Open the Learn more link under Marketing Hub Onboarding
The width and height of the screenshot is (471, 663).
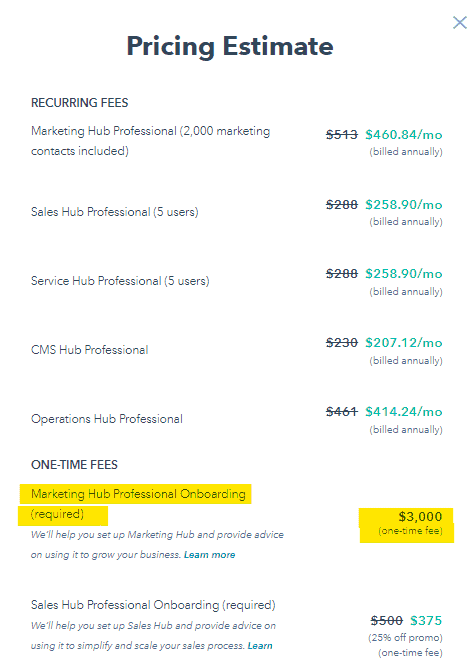(x=209, y=555)
